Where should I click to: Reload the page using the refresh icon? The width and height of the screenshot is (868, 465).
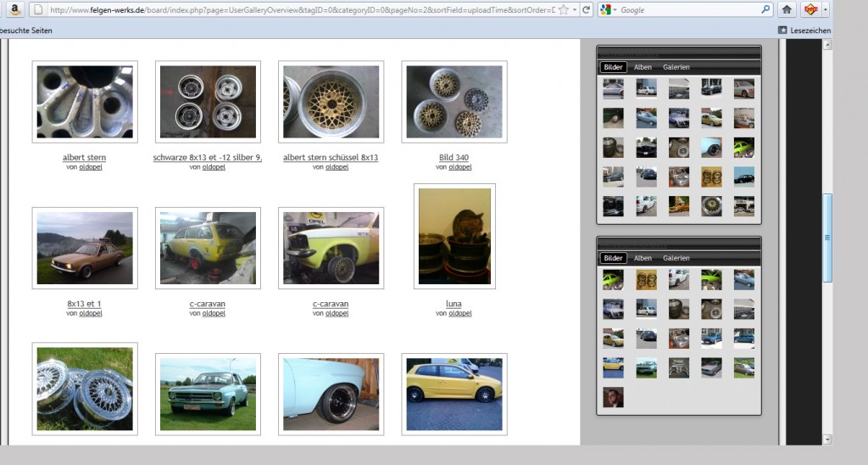586,9
